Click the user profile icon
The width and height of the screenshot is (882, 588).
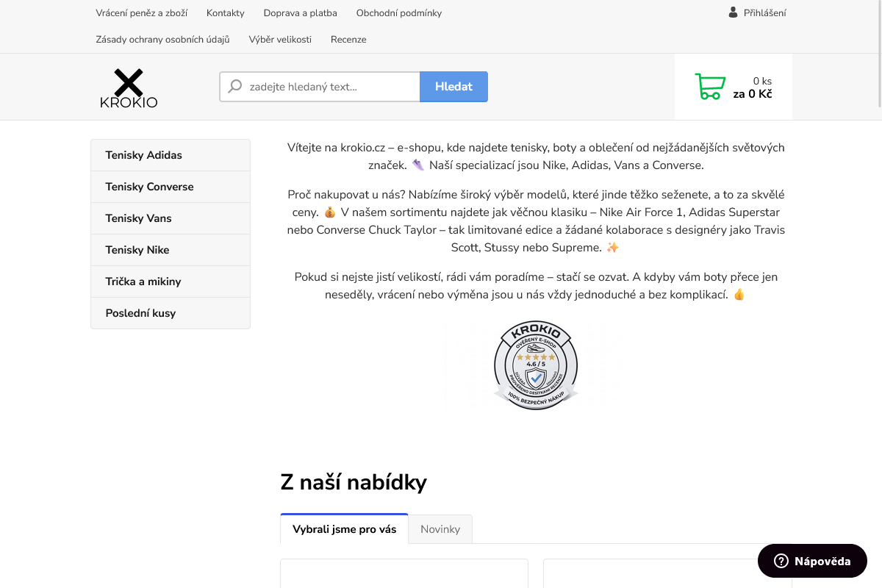click(x=733, y=12)
